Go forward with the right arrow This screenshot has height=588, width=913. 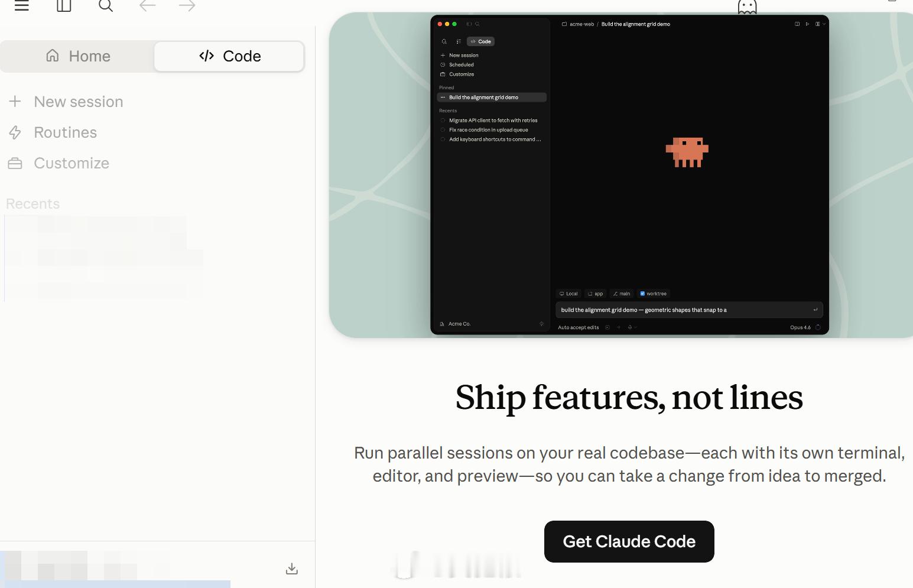point(187,6)
